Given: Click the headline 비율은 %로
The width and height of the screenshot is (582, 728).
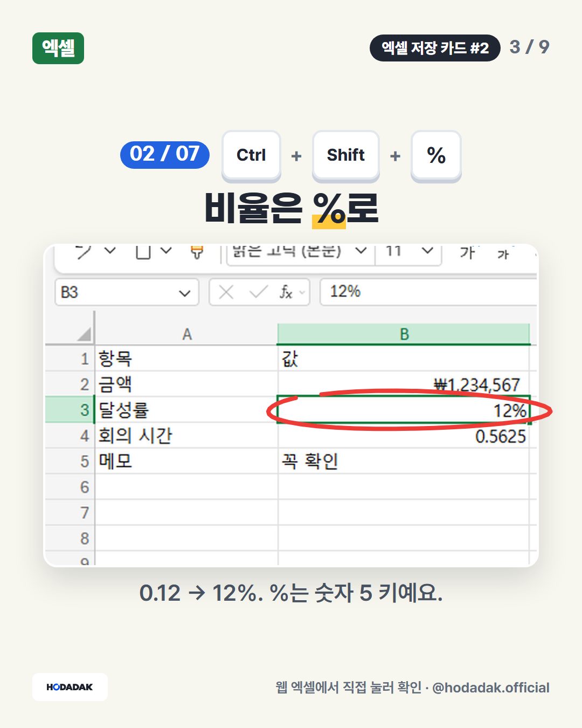Looking at the screenshot, I should [291, 208].
